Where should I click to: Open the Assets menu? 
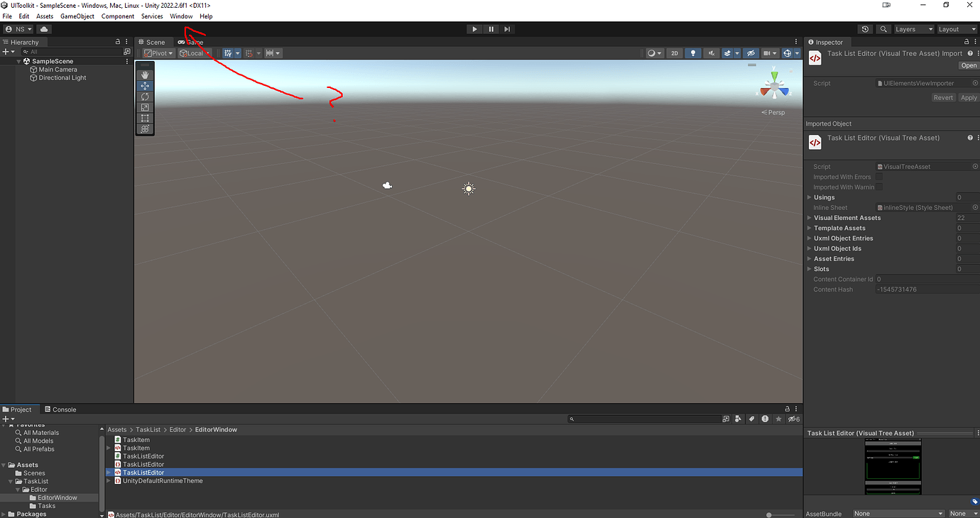[x=45, y=16]
